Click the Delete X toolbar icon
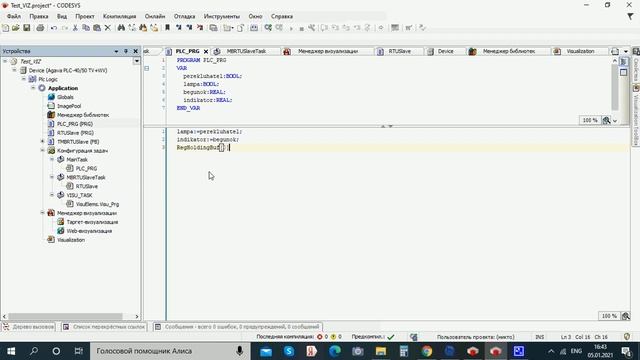This screenshot has width=640, height=360. [108, 28]
